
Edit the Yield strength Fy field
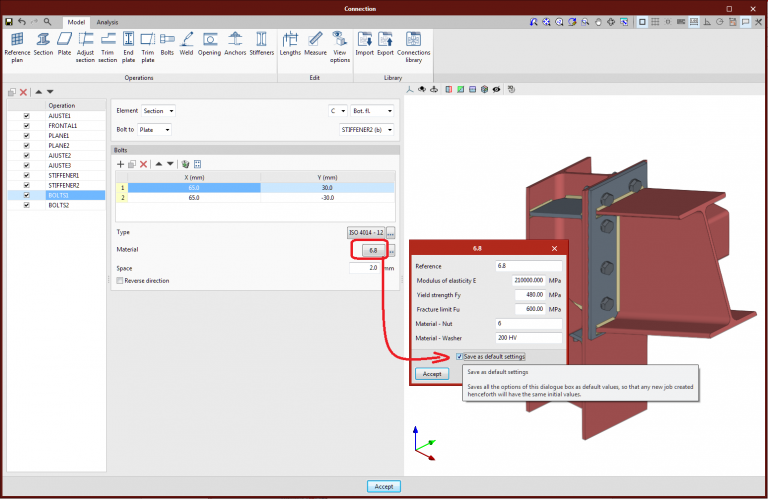pyautogui.click(x=530, y=295)
